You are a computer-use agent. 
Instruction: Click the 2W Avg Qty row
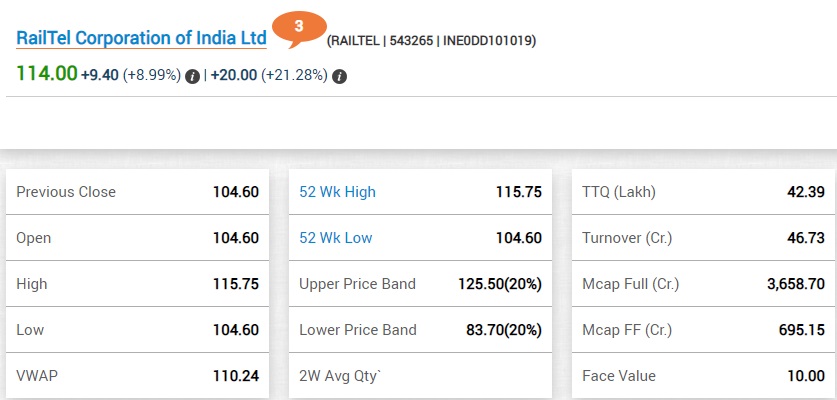(420, 376)
